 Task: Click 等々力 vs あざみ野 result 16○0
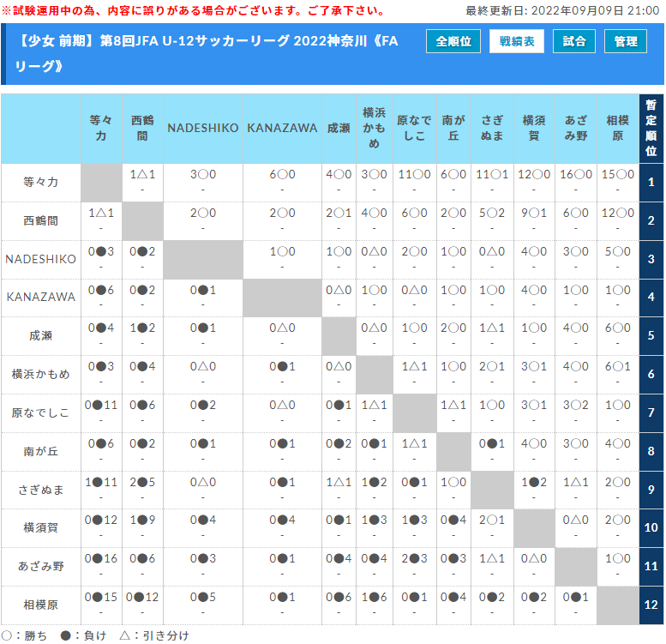tap(576, 175)
